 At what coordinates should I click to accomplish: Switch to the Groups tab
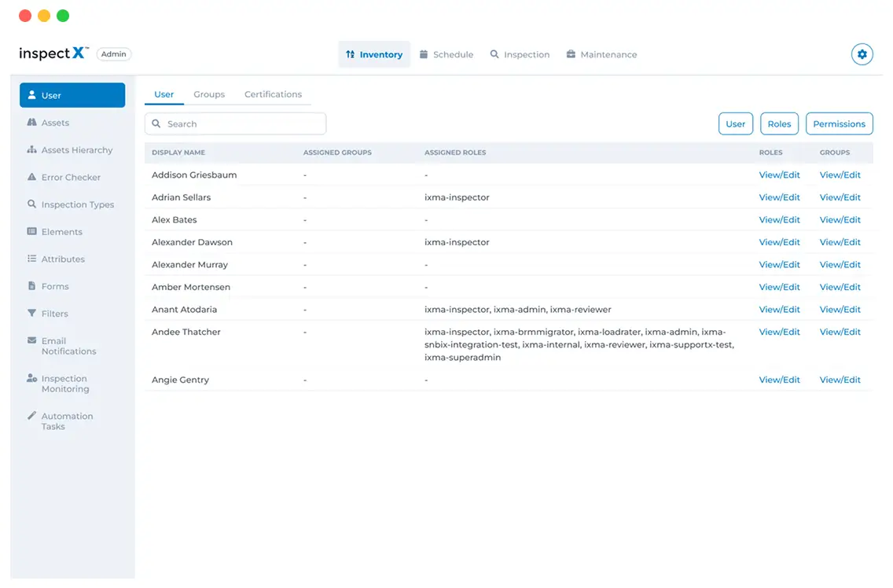point(209,94)
